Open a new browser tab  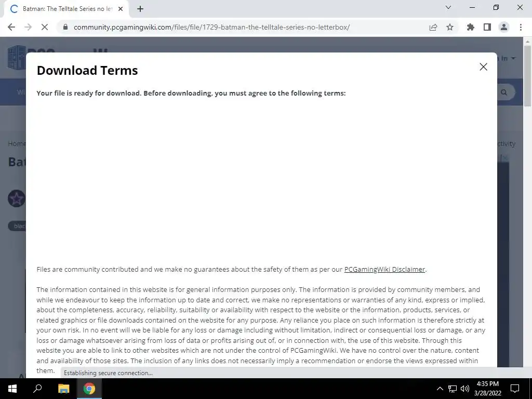140,9
